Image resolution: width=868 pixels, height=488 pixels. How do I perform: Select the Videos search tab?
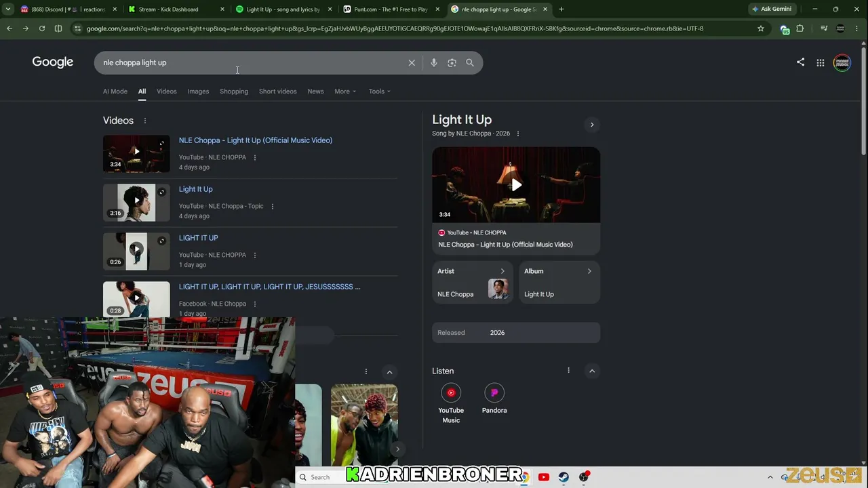coord(167,91)
